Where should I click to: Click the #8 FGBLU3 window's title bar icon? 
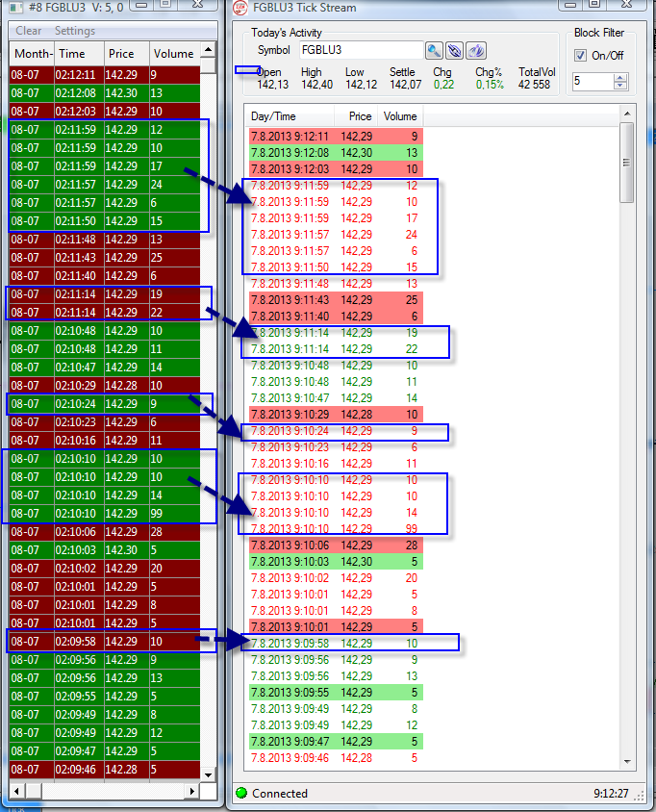[16, 8]
